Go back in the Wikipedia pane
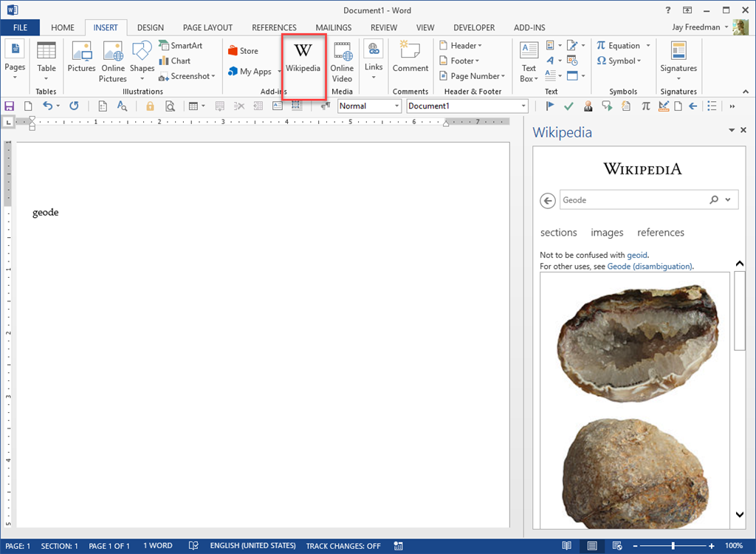The image size is (756, 554). click(548, 200)
